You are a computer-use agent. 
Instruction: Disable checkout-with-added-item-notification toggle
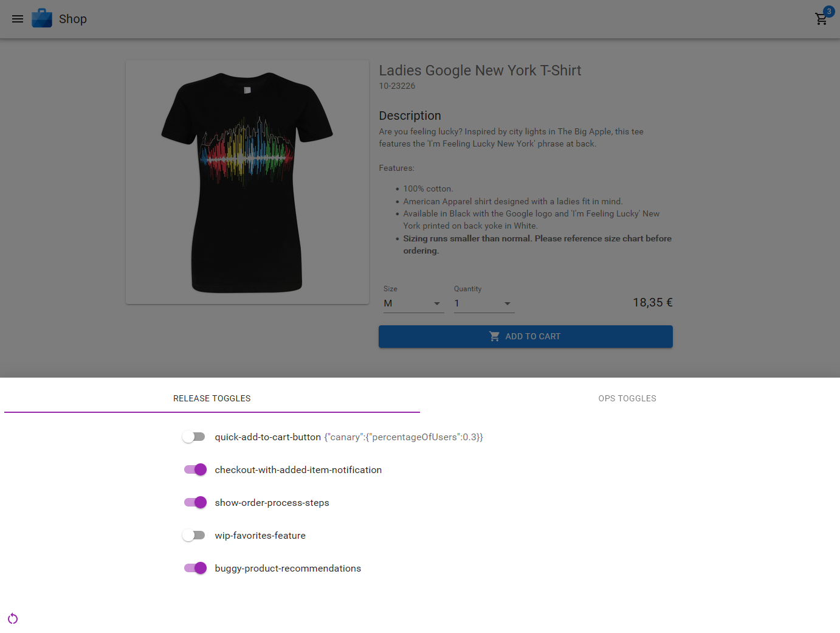[x=195, y=469]
